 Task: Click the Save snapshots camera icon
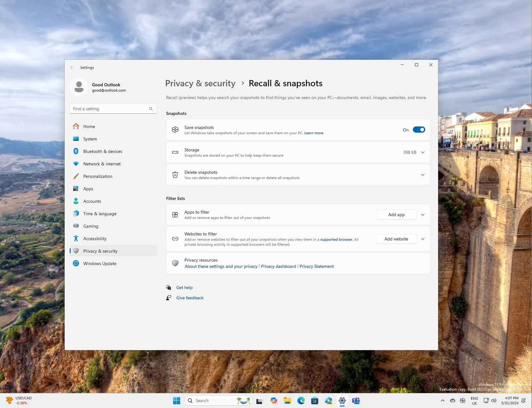click(175, 130)
